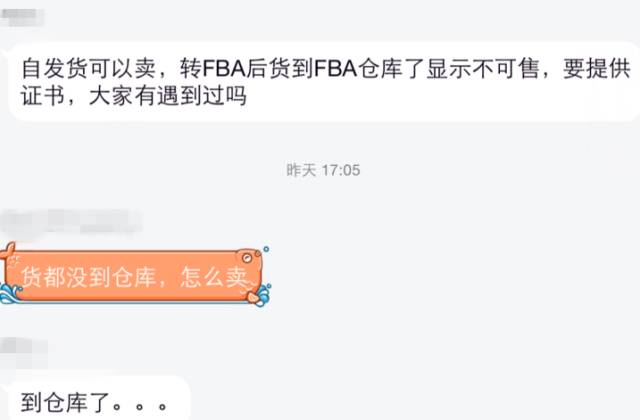The height and width of the screenshot is (420, 640).
Task: Click the fish tail decoration on orange bubble
Action: click(8, 251)
